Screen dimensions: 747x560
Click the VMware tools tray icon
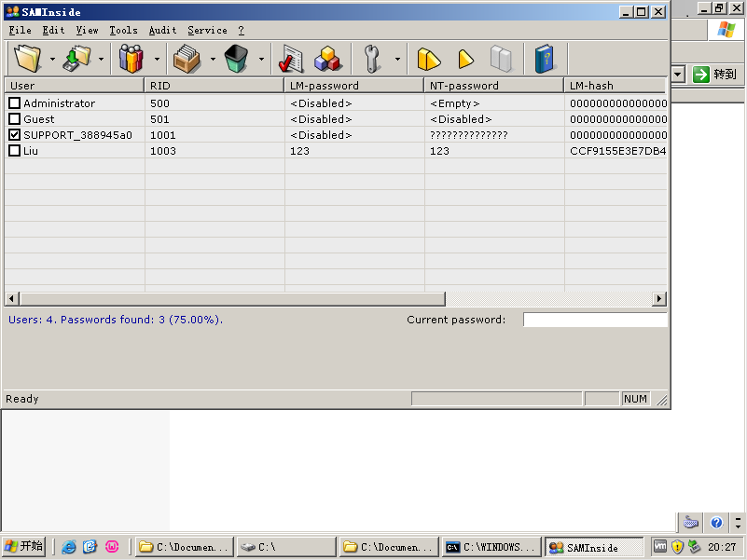(660, 546)
